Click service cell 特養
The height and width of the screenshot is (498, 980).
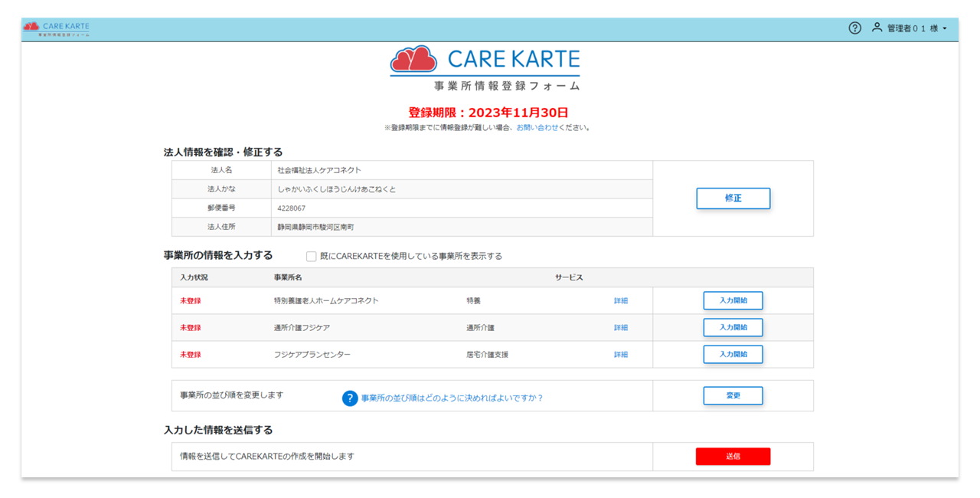(x=473, y=301)
